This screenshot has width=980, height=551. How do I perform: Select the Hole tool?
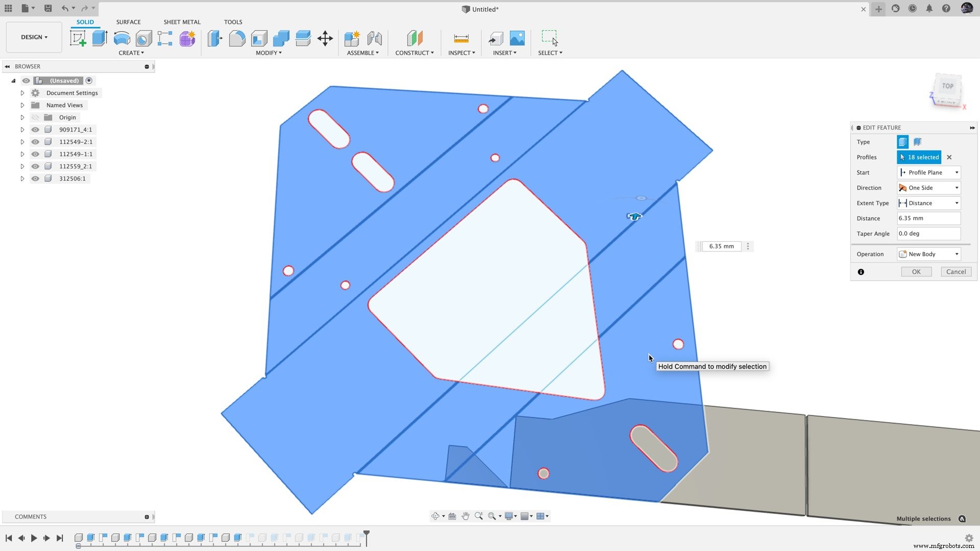pos(143,38)
